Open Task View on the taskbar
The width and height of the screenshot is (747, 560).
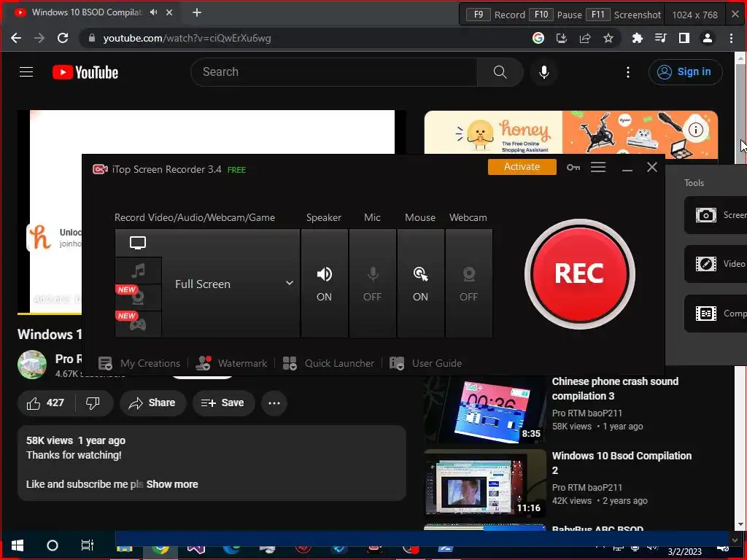pos(88,545)
